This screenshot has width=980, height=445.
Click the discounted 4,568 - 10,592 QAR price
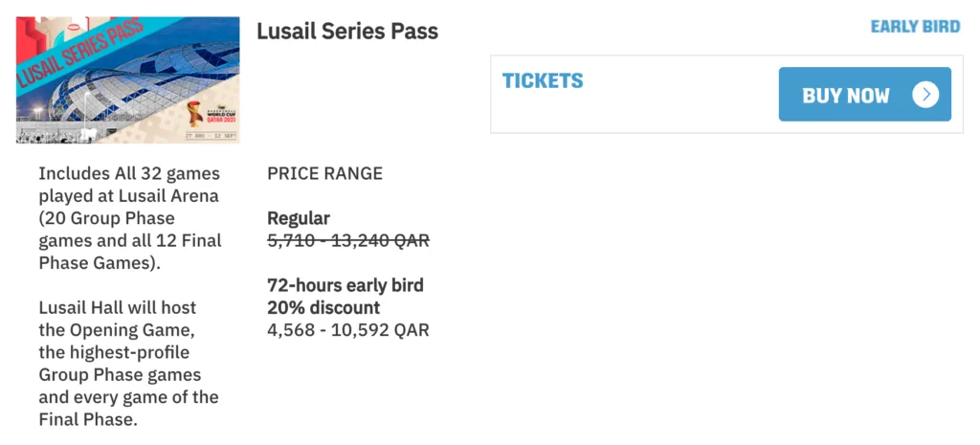tap(348, 330)
